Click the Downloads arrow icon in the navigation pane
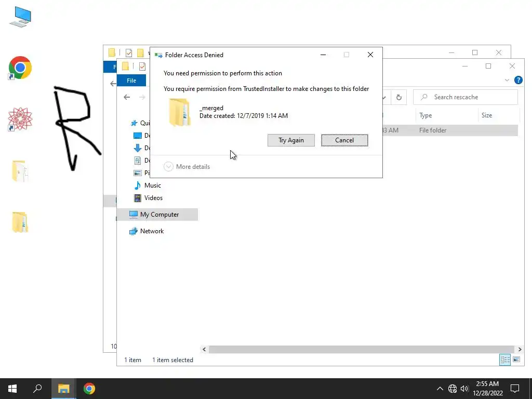Image resolution: width=532 pixels, height=399 pixels. (137, 148)
